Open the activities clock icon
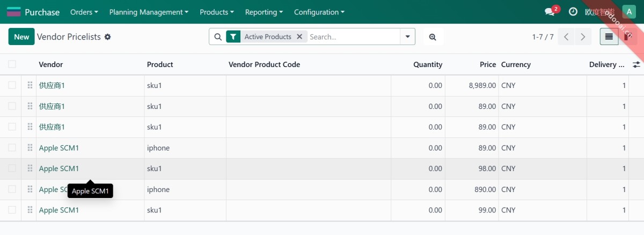Viewport: 644px width, 235px height. click(573, 12)
